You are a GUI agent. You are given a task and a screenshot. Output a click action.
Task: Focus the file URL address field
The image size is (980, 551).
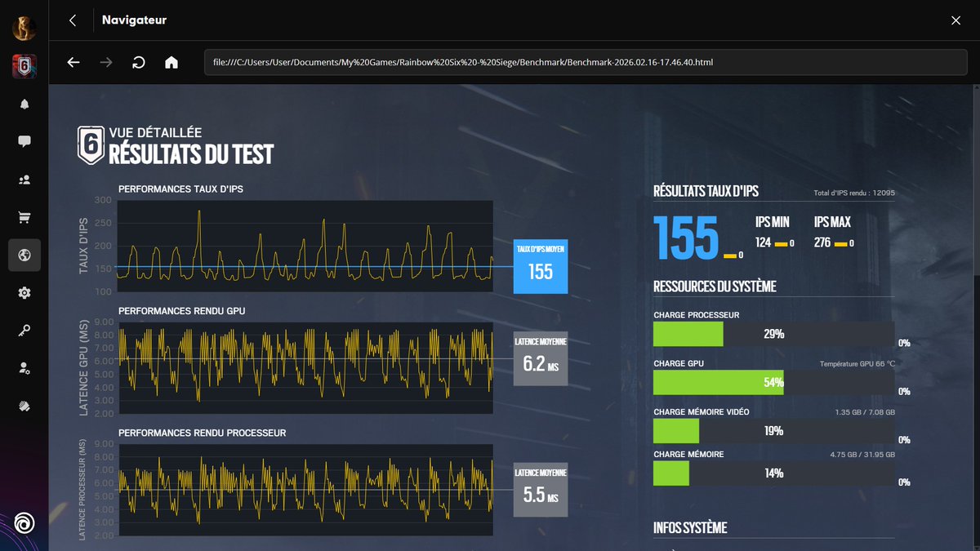(586, 62)
